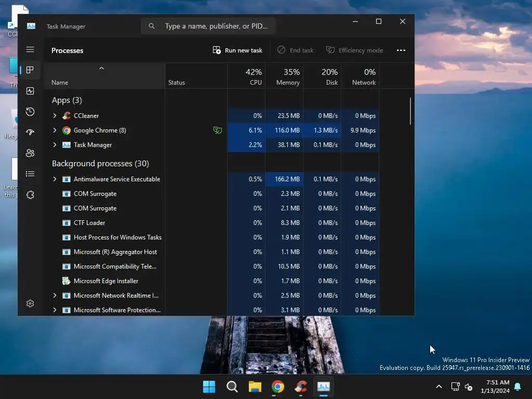This screenshot has height=399, width=532.
Task: Select the Microsoft Edge Installer row
Action: (212, 281)
